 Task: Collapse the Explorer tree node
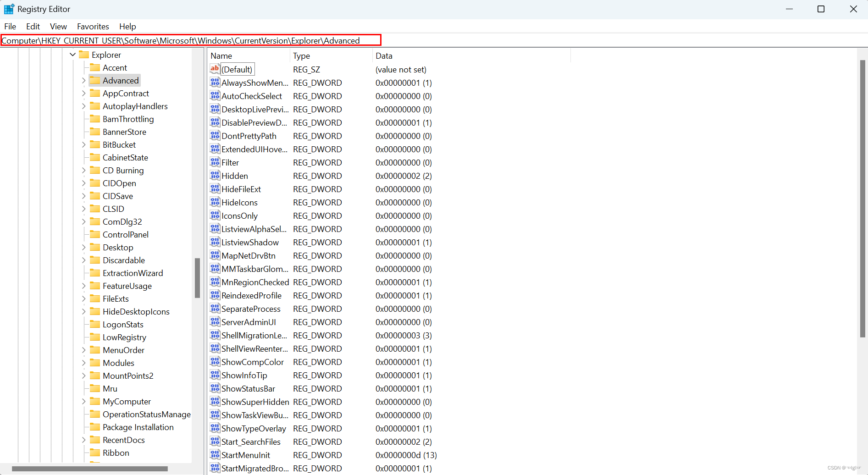(72, 55)
